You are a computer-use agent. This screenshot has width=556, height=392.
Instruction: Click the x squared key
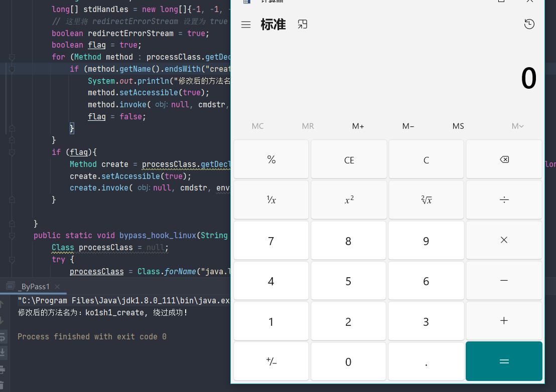click(x=349, y=201)
